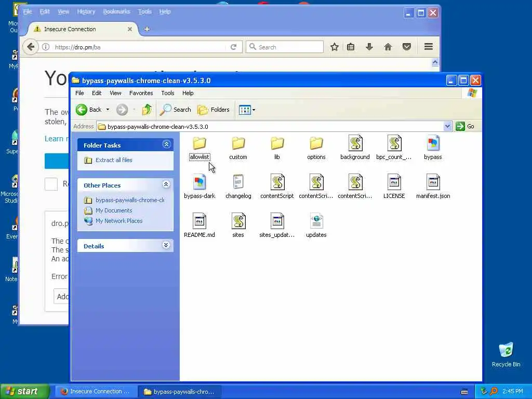This screenshot has height=399, width=532.
Task: Go back in Explorer
Action: click(x=88, y=110)
